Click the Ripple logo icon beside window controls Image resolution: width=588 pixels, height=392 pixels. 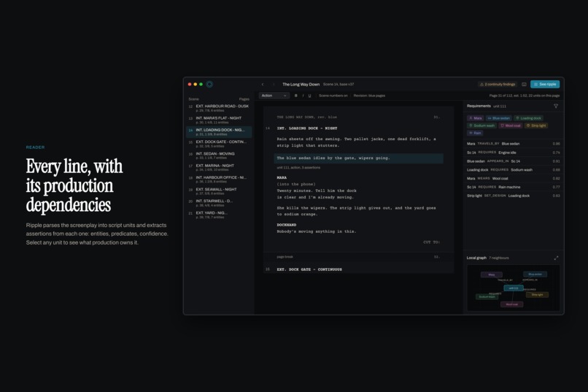(209, 85)
